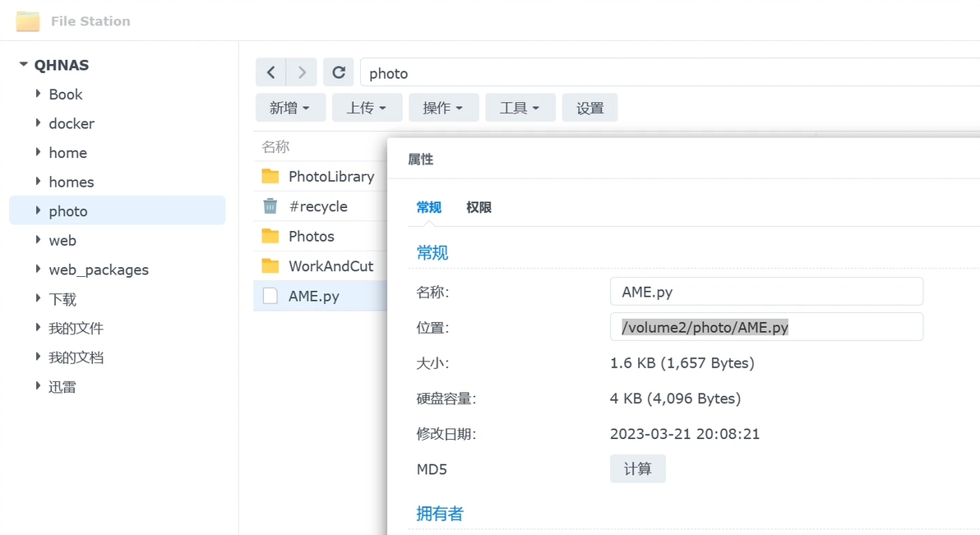The image size is (980, 535).
Task: Open the 新增 dropdown menu
Action: point(290,108)
